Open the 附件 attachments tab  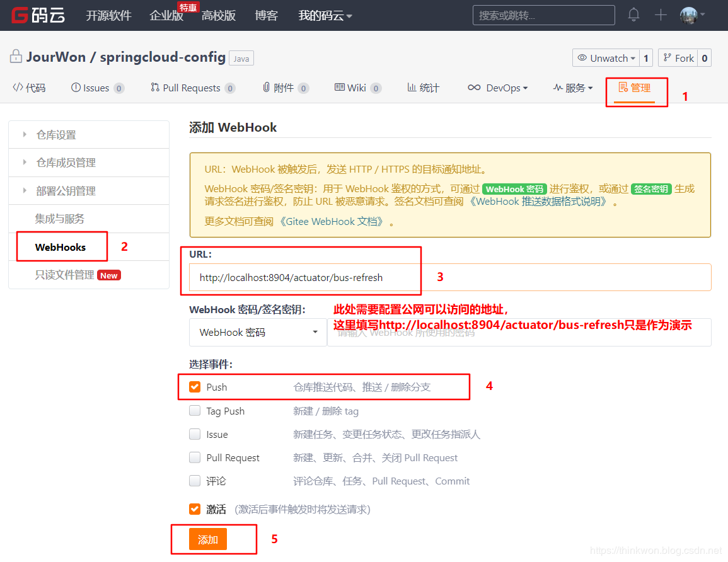click(x=284, y=88)
